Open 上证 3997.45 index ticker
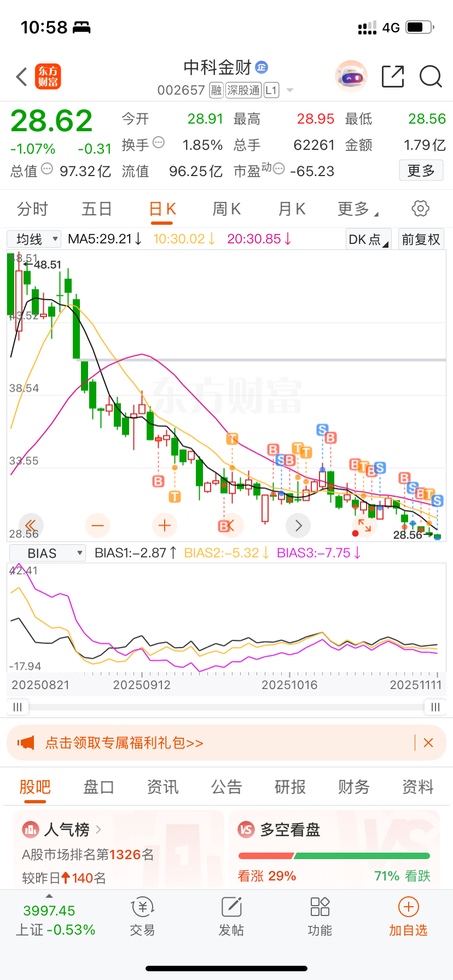This screenshot has height=980, width=453. click(x=55, y=920)
